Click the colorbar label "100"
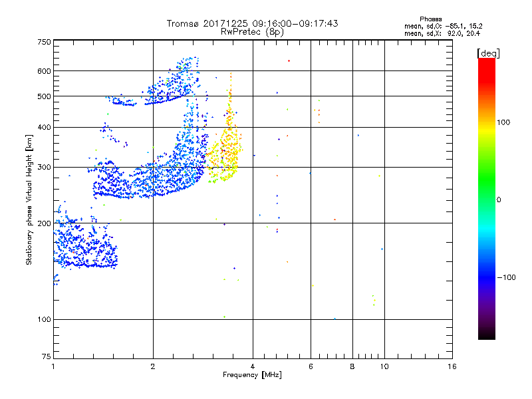The height and width of the screenshot is (399, 532). (x=503, y=122)
